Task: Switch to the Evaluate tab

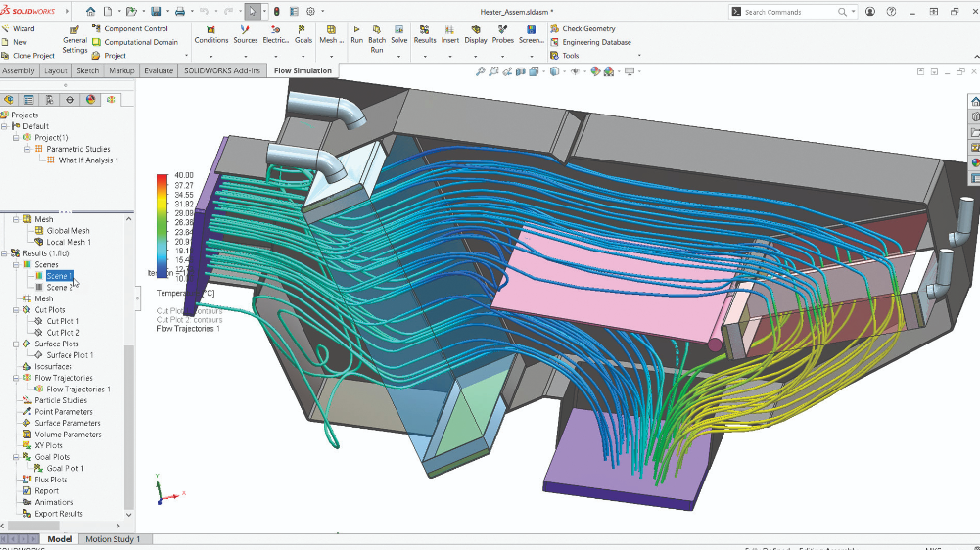Action: click(x=159, y=70)
